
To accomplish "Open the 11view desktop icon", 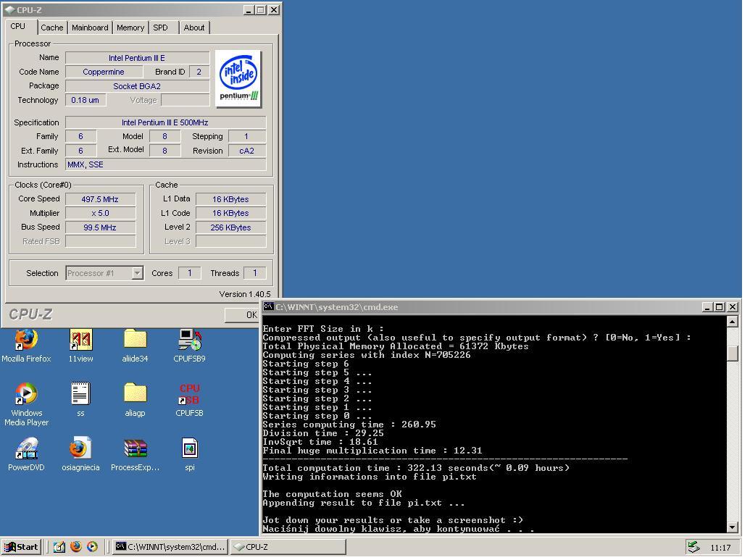I will (80, 346).
